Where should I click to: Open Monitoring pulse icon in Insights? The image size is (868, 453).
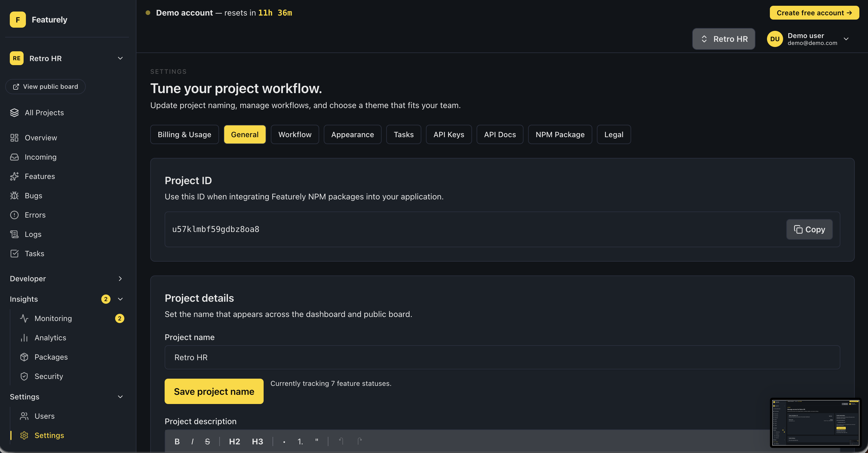(24, 318)
